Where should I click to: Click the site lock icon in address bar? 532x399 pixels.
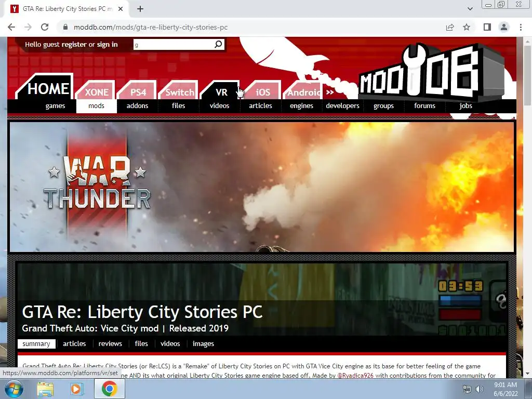65,27
